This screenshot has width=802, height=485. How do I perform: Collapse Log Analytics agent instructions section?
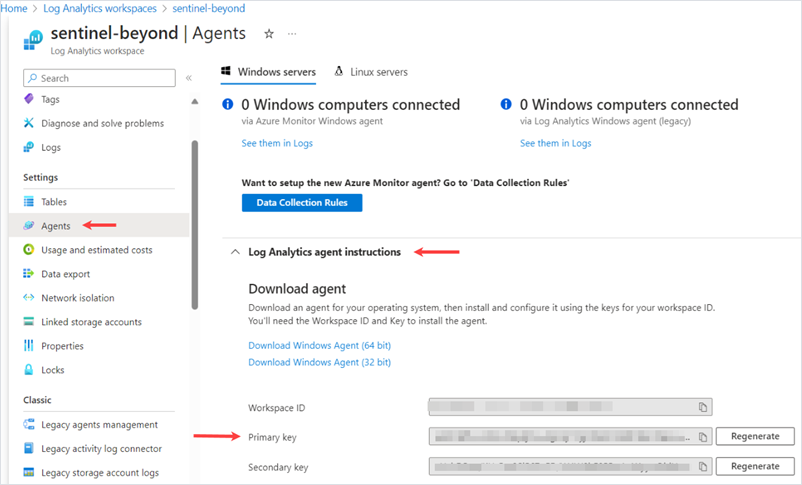(235, 252)
